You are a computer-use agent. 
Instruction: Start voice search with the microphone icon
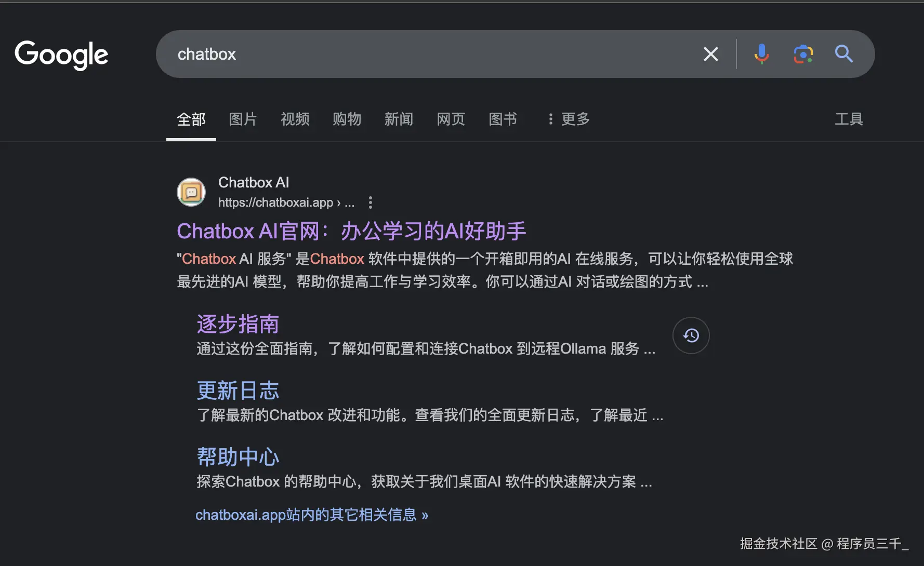click(x=761, y=54)
